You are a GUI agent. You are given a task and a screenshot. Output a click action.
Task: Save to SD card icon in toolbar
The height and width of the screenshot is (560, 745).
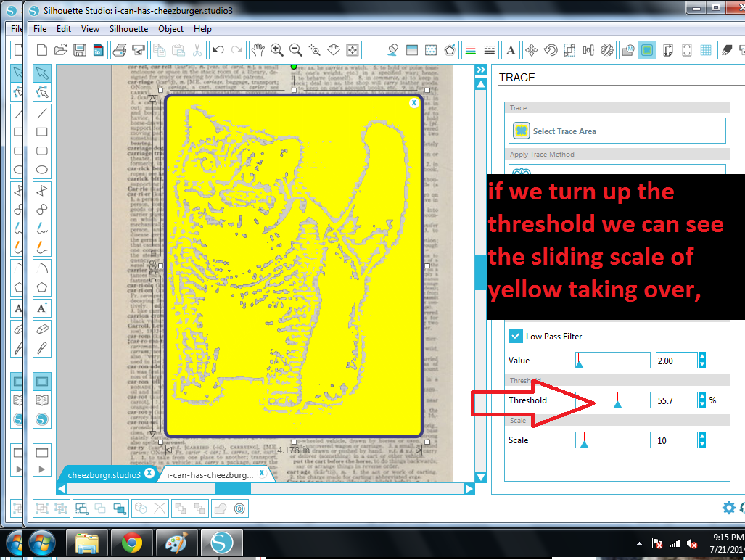point(99,50)
